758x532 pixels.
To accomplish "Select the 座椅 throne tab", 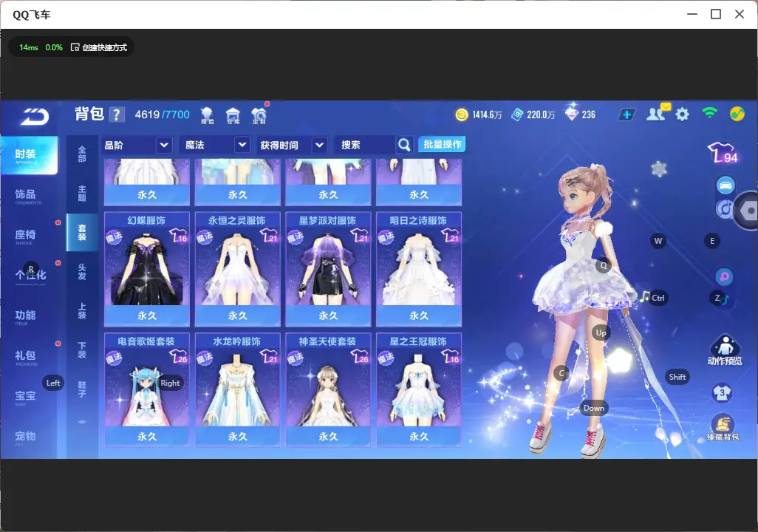I will tap(29, 236).
